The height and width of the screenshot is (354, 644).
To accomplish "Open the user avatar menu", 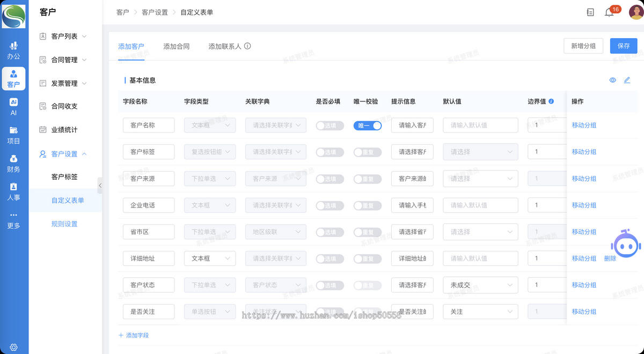I will pos(636,12).
